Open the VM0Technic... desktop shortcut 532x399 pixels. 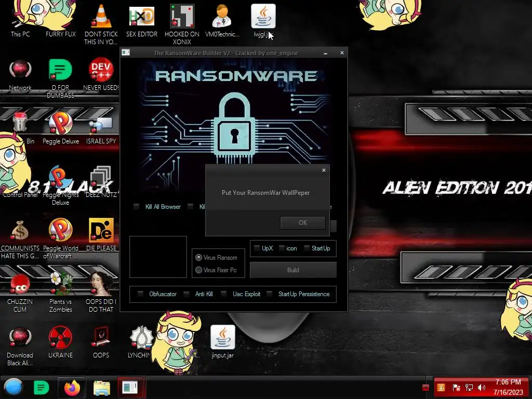point(222,20)
